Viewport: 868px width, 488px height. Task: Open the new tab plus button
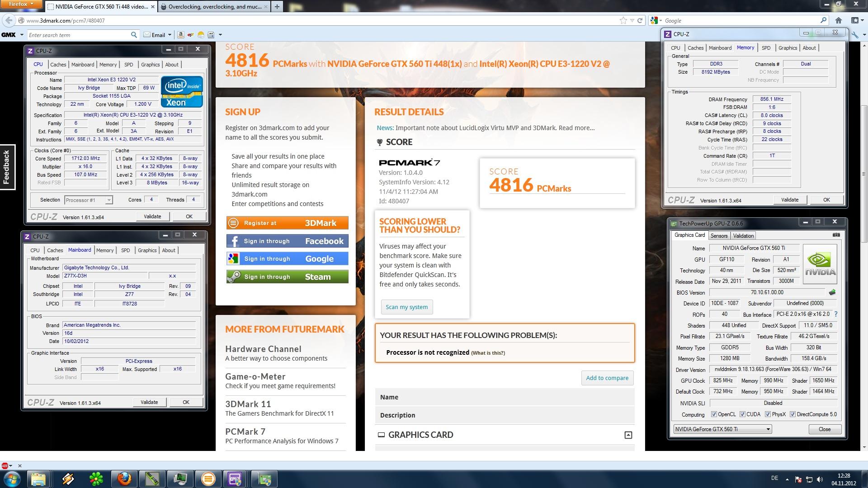[x=277, y=6]
